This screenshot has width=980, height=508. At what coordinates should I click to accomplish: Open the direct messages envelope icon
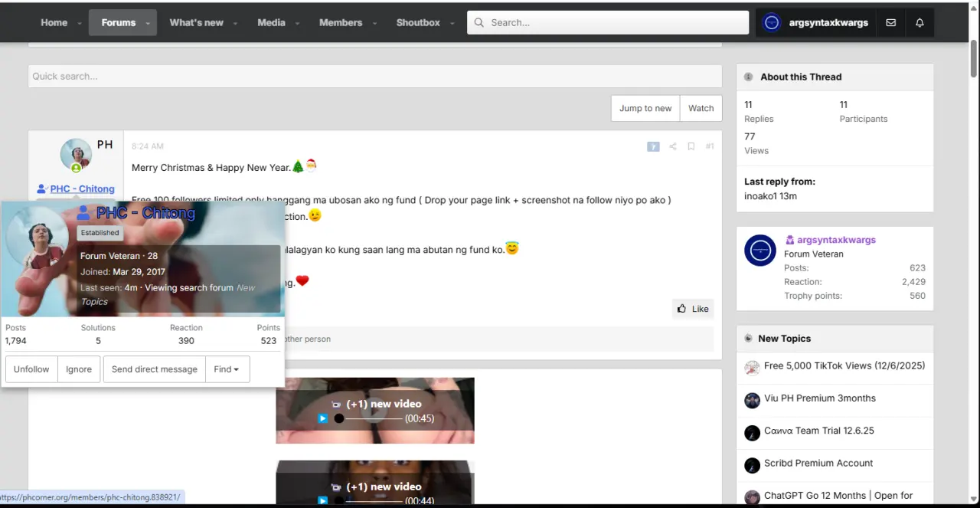click(x=890, y=22)
